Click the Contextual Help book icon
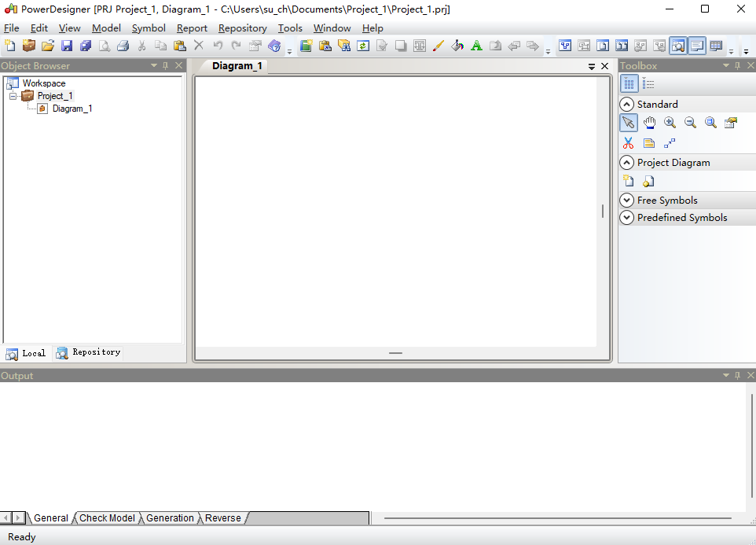 274,46
